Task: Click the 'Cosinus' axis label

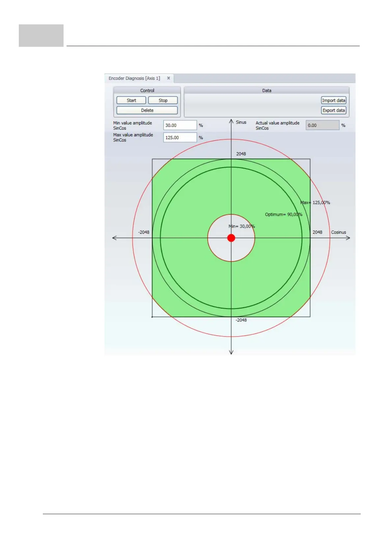Action: click(339, 232)
